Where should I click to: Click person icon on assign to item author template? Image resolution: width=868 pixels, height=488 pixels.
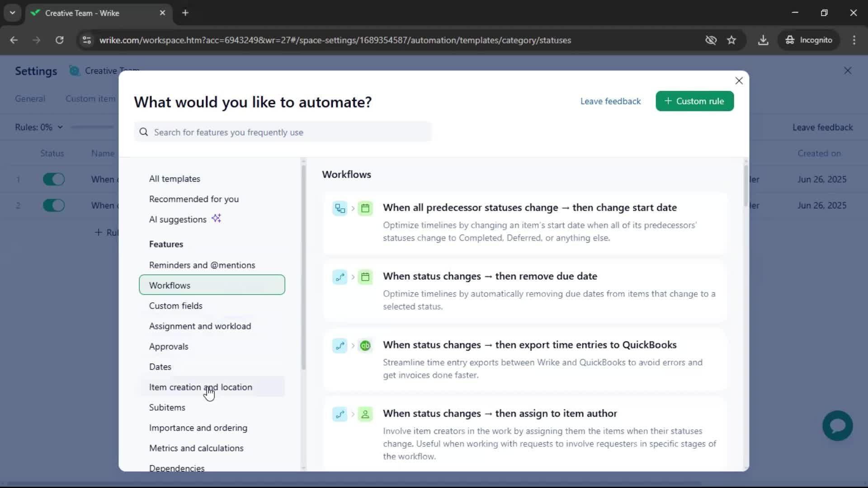tap(365, 414)
